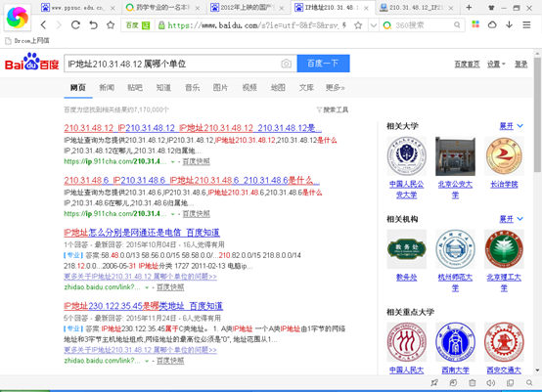The image size is (542, 392).
Task: Click 百度快照 of the first result
Action: tap(196, 161)
